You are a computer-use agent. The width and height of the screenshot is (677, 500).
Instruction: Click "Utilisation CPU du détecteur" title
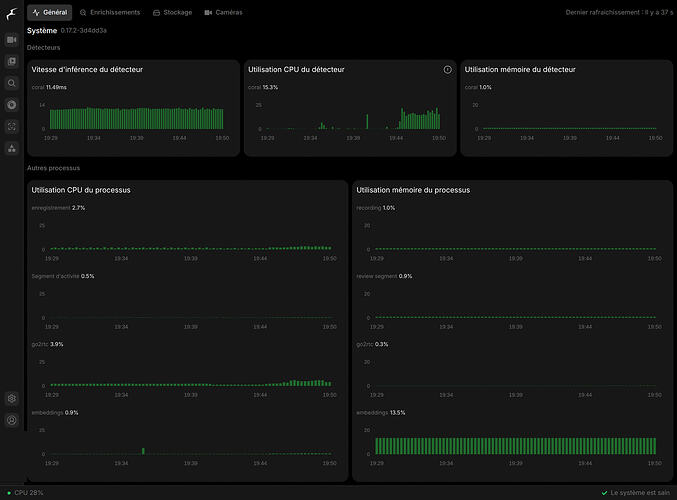pos(296,70)
